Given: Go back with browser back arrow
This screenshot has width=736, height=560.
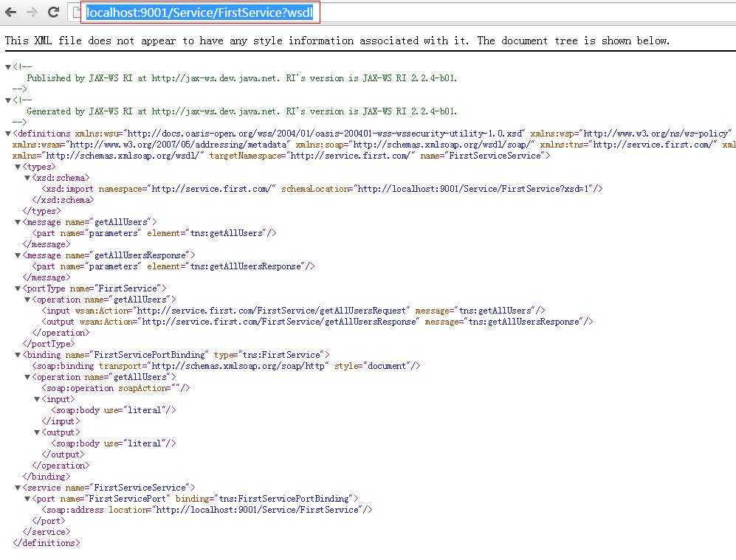Looking at the screenshot, I should click(x=10, y=13).
